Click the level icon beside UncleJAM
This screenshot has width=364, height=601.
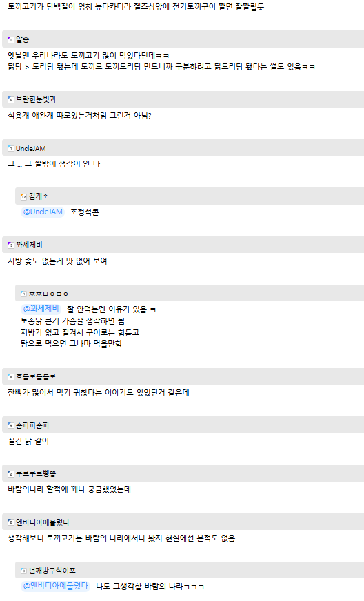pyautogui.click(x=11, y=148)
